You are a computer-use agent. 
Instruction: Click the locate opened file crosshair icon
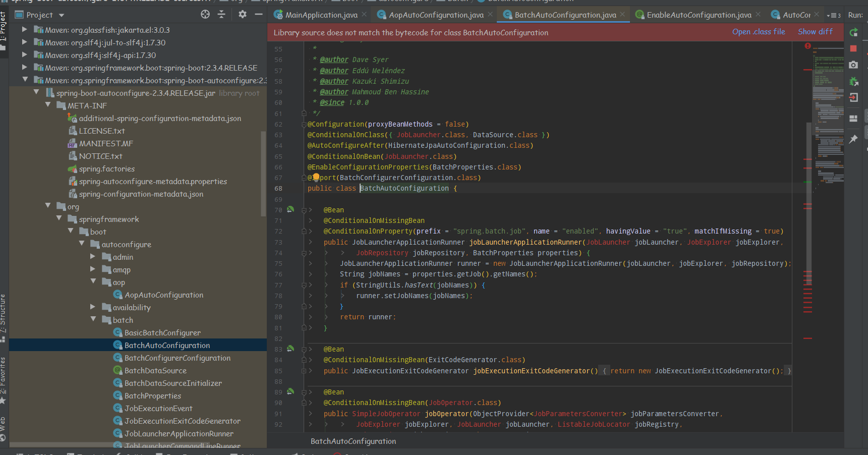[205, 15]
